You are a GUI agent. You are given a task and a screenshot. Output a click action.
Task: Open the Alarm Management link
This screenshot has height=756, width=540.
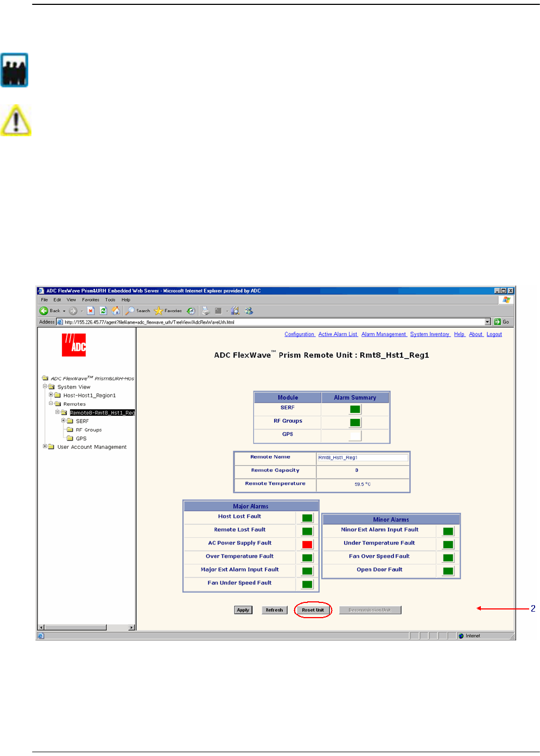pos(384,334)
